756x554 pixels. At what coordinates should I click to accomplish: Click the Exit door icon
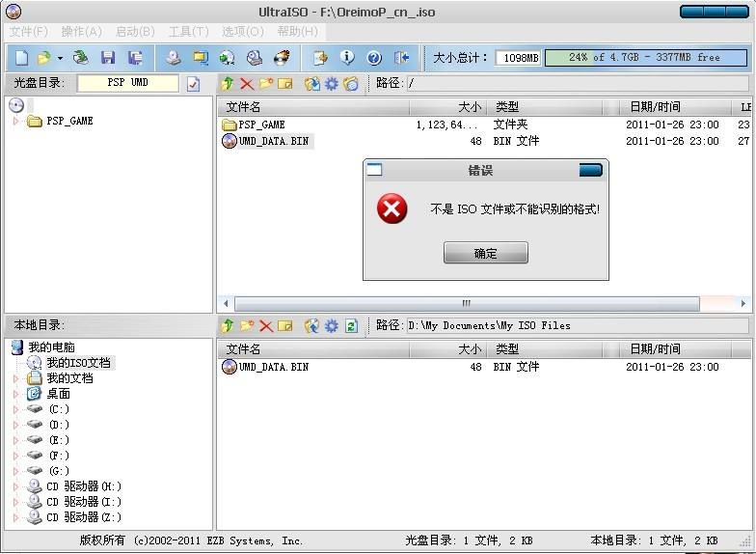401,58
